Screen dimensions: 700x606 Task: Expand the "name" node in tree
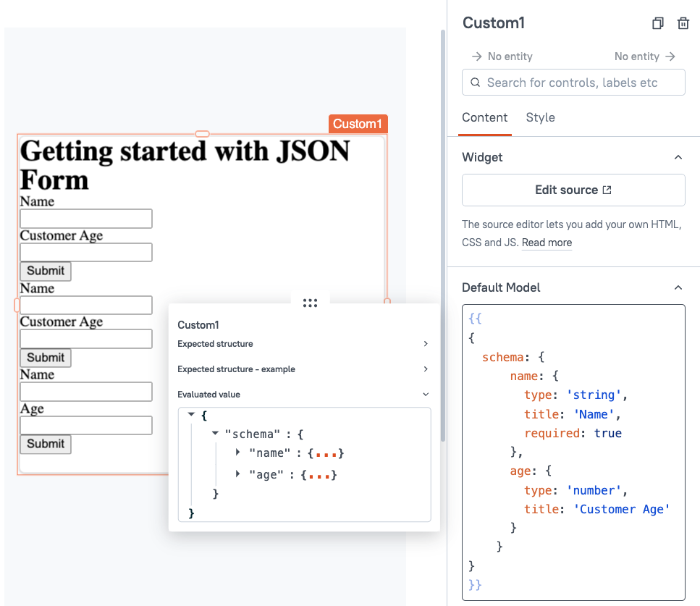click(x=237, y=453)
